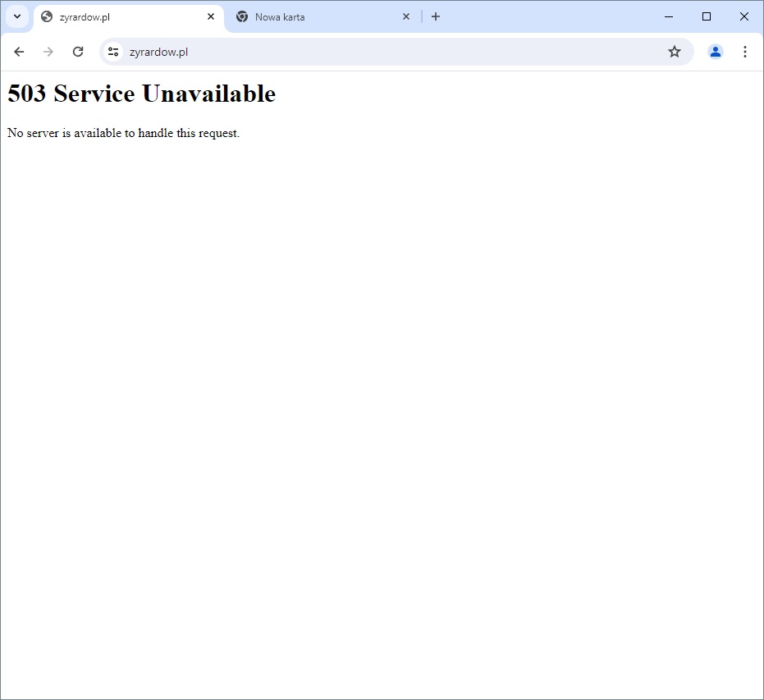Minimize the Chrome window
Image resolution: width=764 pixels, height=700 pixels.
(669, 16)
